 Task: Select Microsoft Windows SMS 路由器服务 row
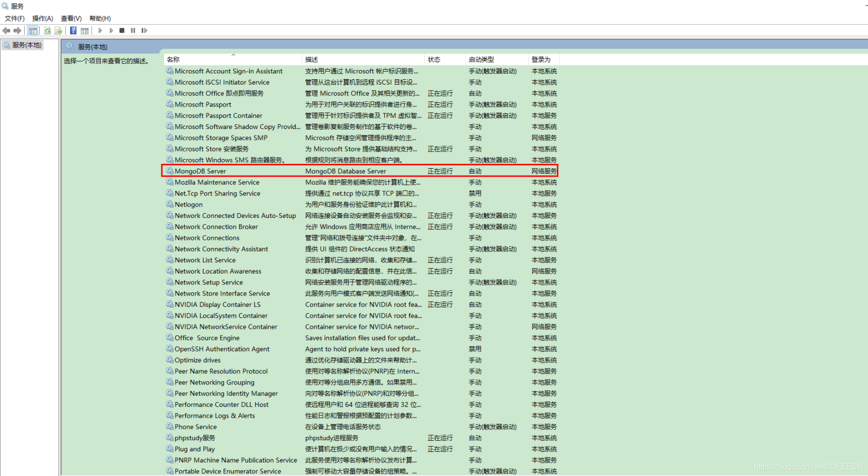pyautogui.click(x=230, y=160)
